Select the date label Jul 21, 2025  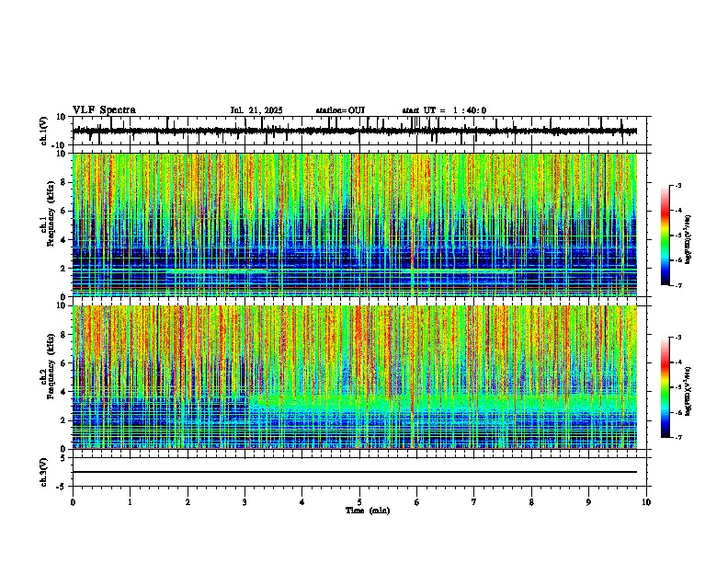256,110
